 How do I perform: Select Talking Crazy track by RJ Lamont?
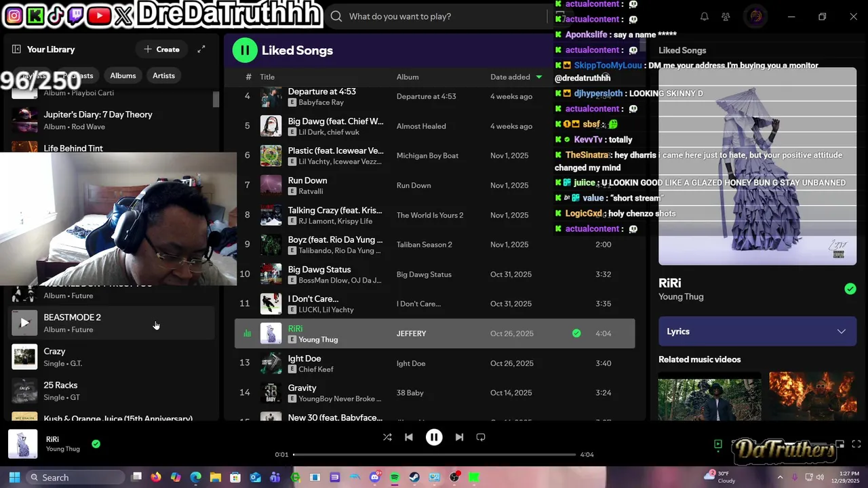pos(435,215)
